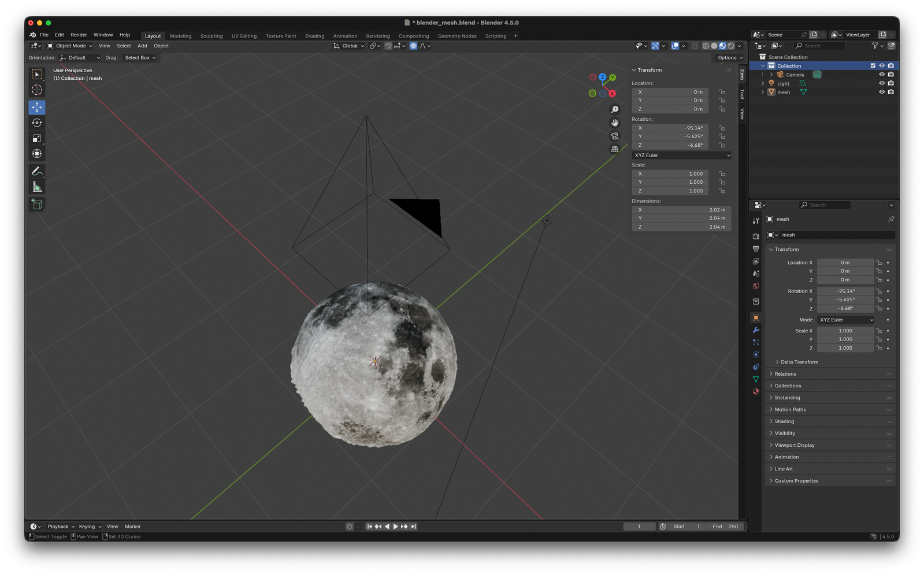Image resolution: width=924 pixels, height=574 pixels.
Task: Open the Physics properties tab icon
Action: 756,355
